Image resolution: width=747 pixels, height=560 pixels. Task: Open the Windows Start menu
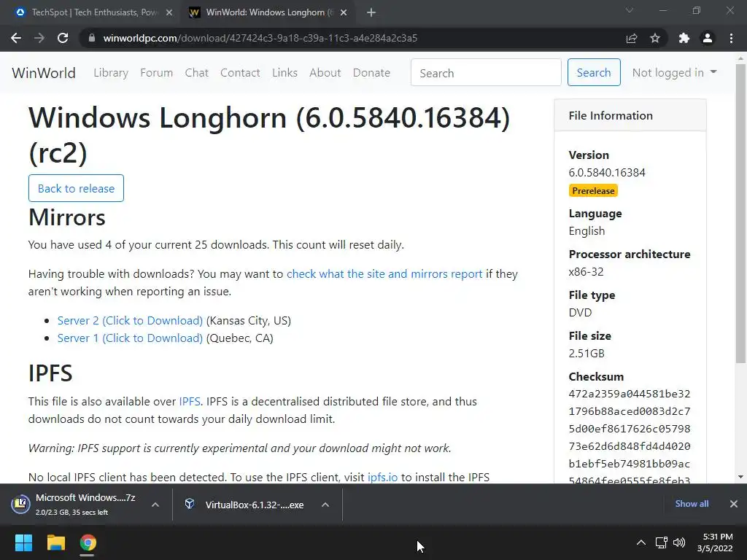(23, 542)
